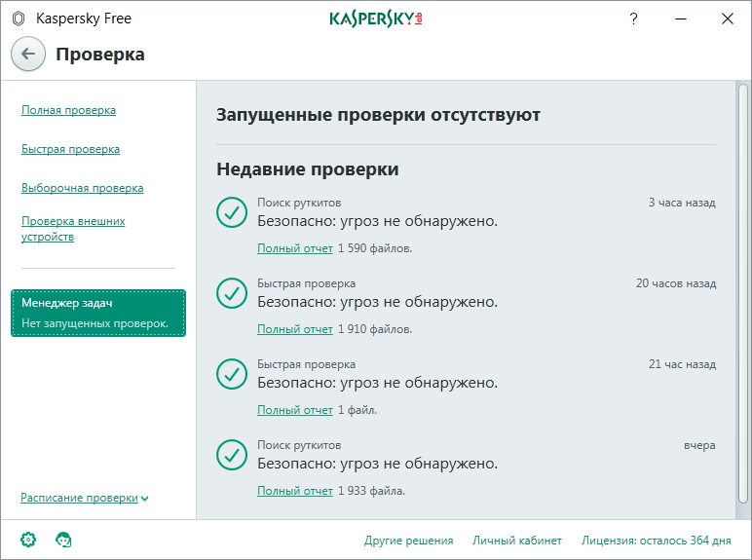
Task: Go back using the arrow button
Action: coord(28,54)
